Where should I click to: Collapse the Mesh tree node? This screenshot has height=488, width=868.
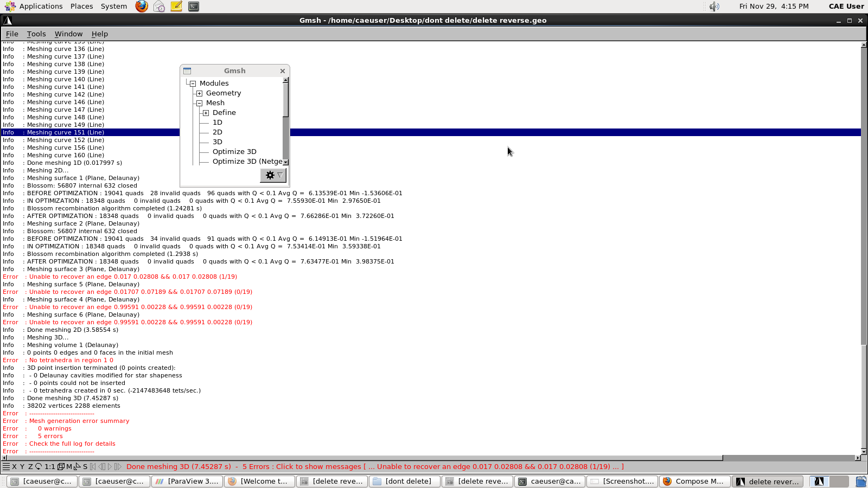click(199, 103)
